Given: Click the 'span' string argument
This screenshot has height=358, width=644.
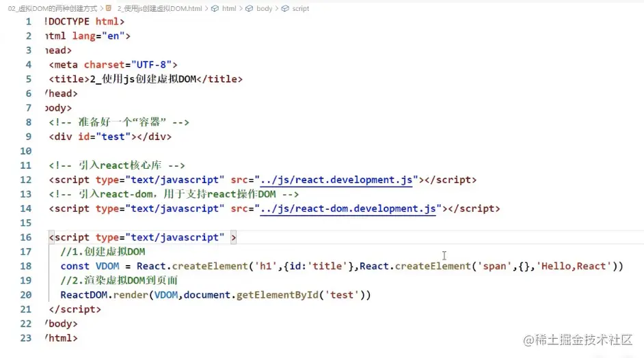Looking at the screenshot, I should click(x=494, y=266).
